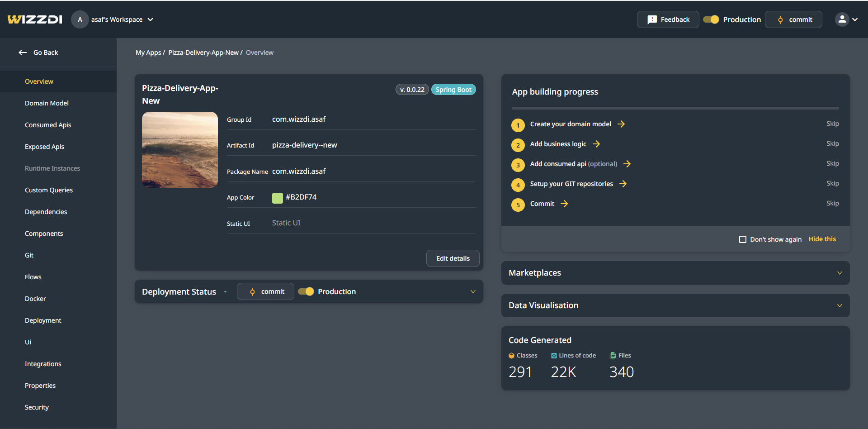
Task: Toggle the Production switch in top bar
Action: coord(711,19)
